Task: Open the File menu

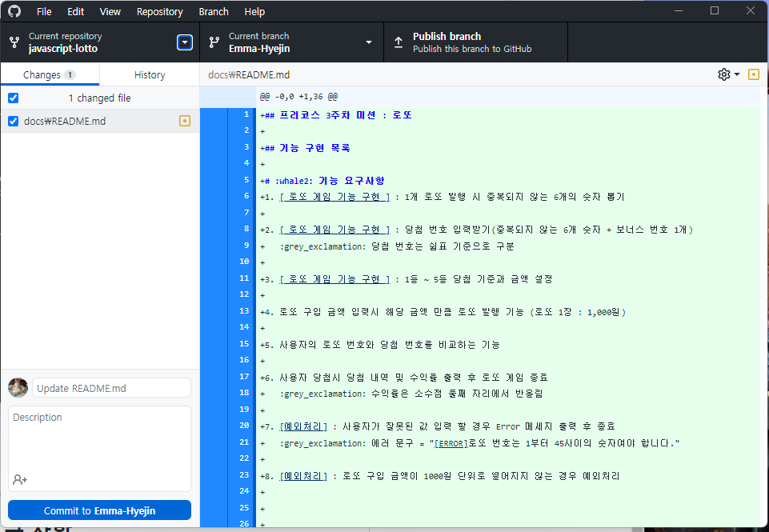Action: click(x=44, y=11)
